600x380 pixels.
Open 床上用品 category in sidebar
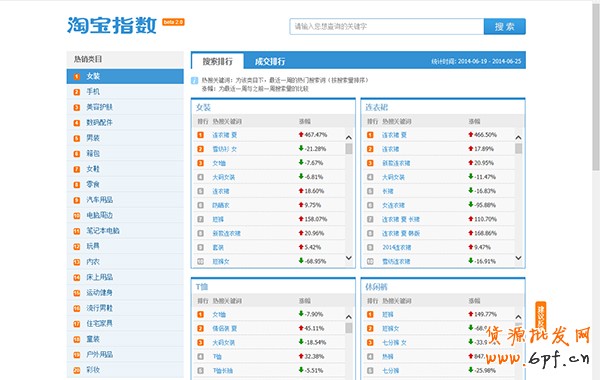125,277
